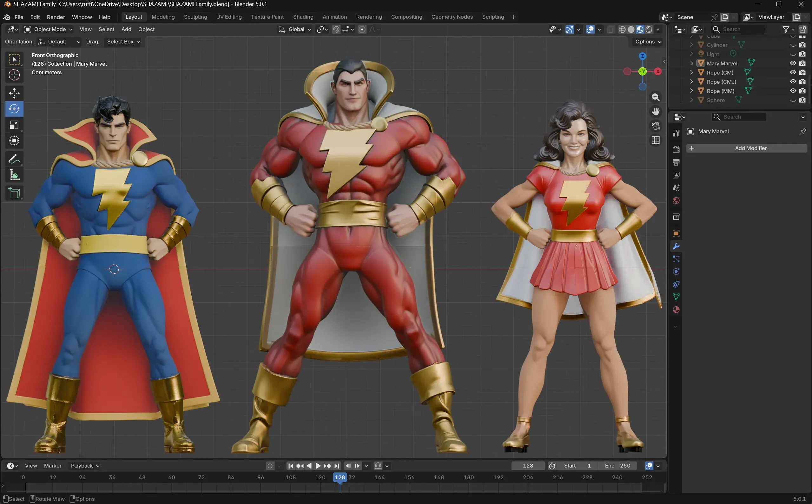
Task: Open the Output properties tab
Action: (x=676, y=162)
